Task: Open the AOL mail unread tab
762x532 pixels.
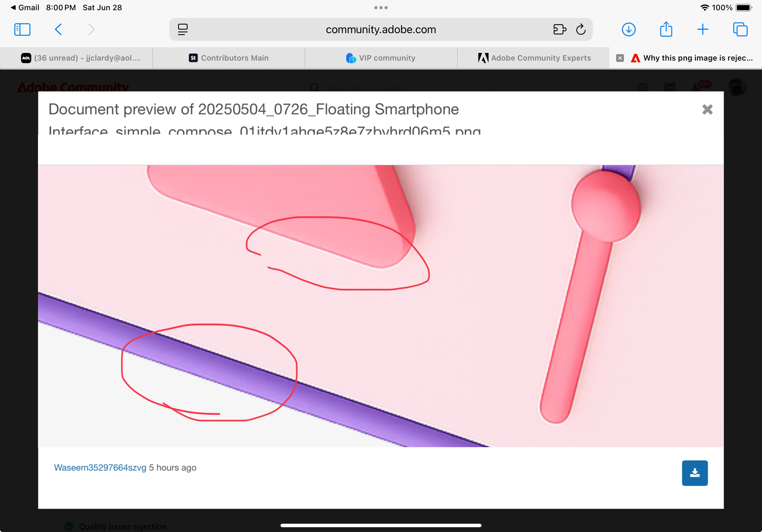Action: point(81,58)
